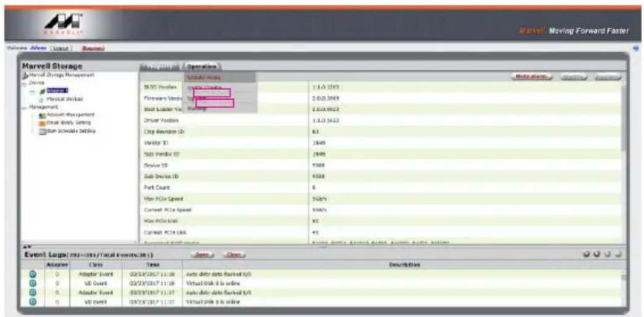Screen dimensions: 644x317
Task: Click the red link next to Logout
Action: (93, 49)
